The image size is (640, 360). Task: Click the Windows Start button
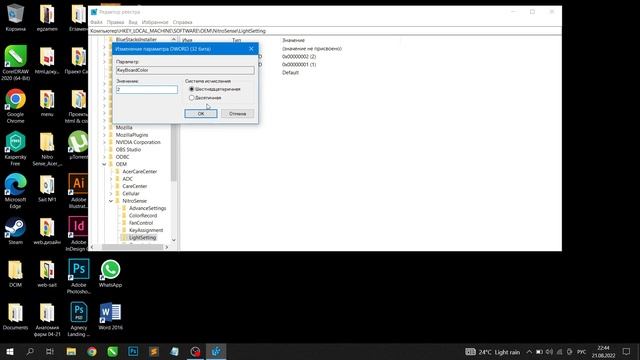[10, 351]
